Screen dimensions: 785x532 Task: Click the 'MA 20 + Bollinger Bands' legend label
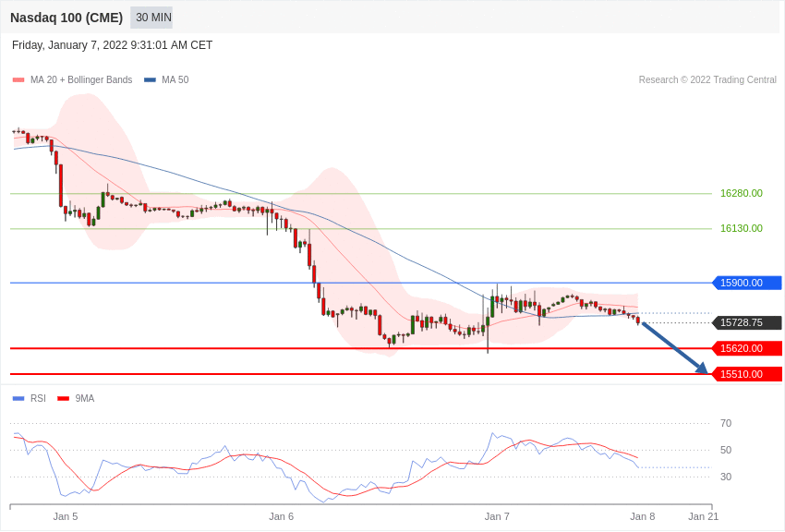(x=81, y=79)
